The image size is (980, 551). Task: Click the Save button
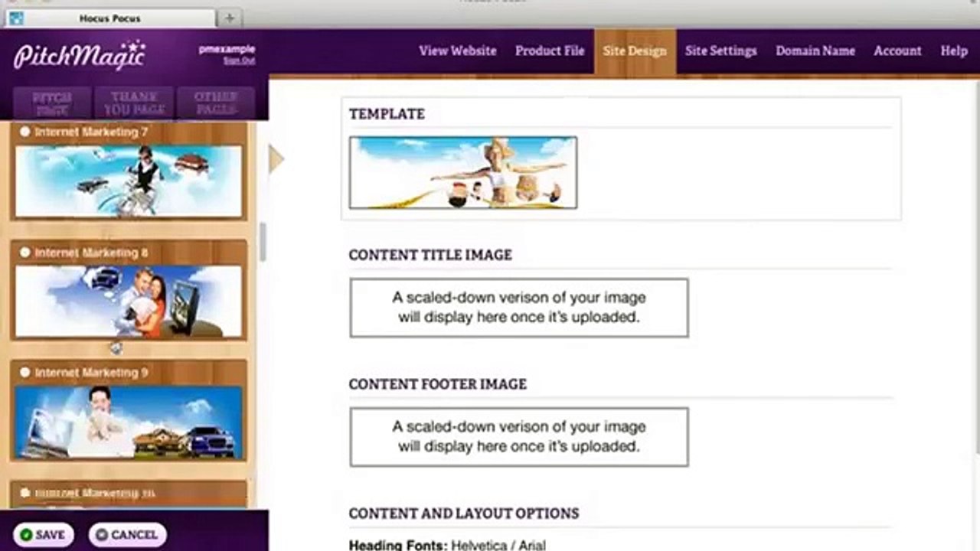coord(44,535)
